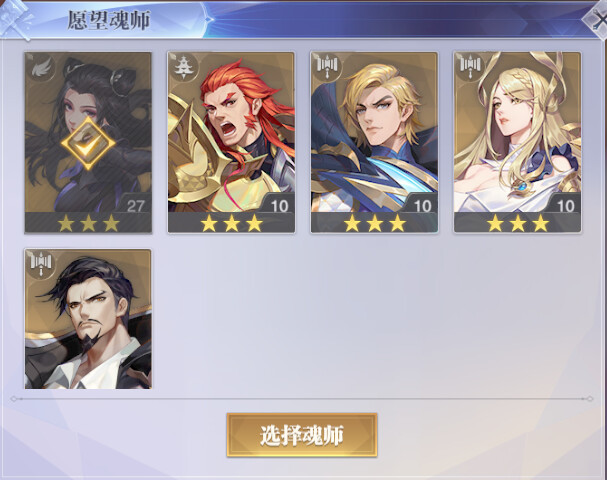Click the tower class icon on red-haired card

(x=182, y=68)
